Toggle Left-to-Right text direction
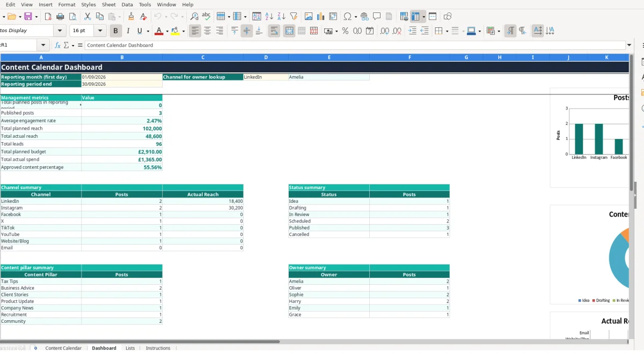644x362 pixels. (510, 31)
